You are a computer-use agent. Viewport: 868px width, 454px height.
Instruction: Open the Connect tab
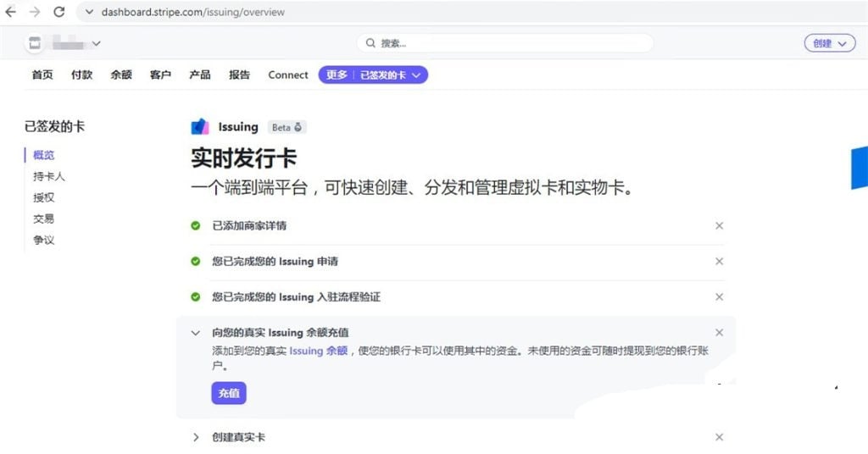[288, 75]
